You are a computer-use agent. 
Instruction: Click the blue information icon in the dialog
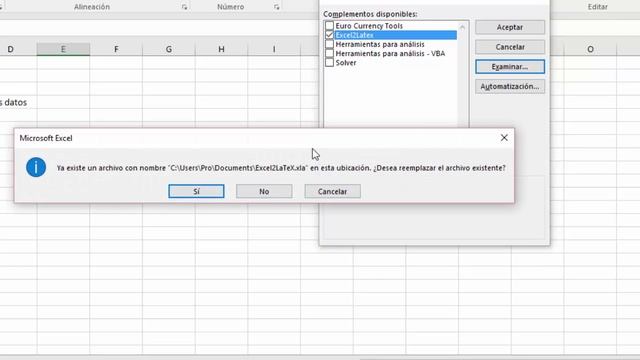[x=36, y=167]
